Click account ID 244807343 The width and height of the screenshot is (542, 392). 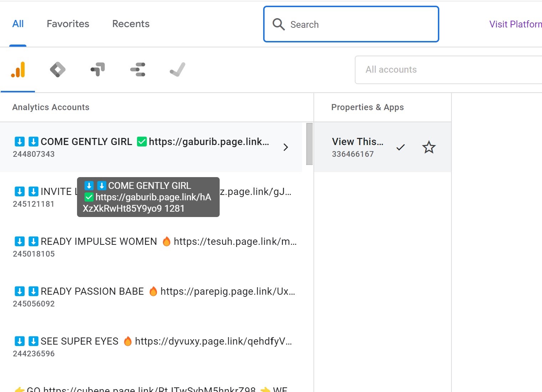coord(34,154)
